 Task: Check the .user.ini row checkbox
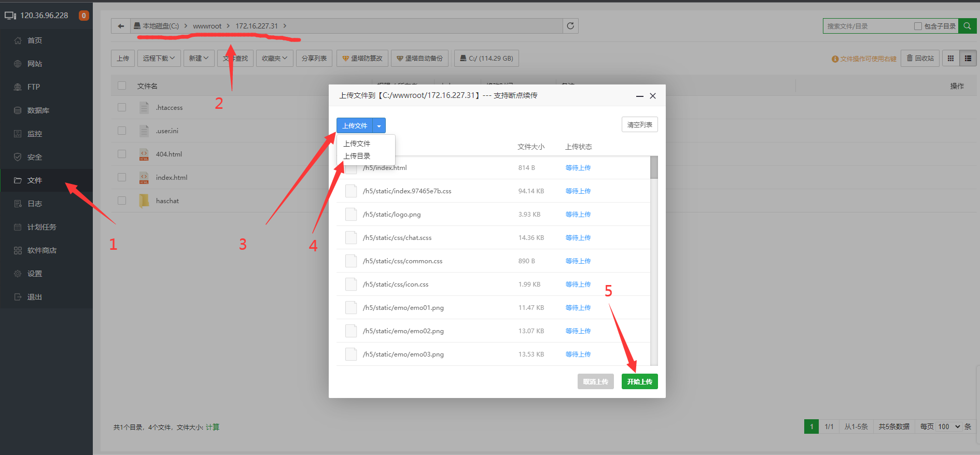[122, 131]
